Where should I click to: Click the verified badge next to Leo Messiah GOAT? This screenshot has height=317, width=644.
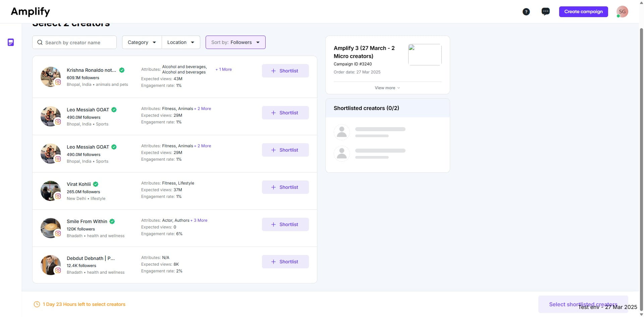[113, 110]
